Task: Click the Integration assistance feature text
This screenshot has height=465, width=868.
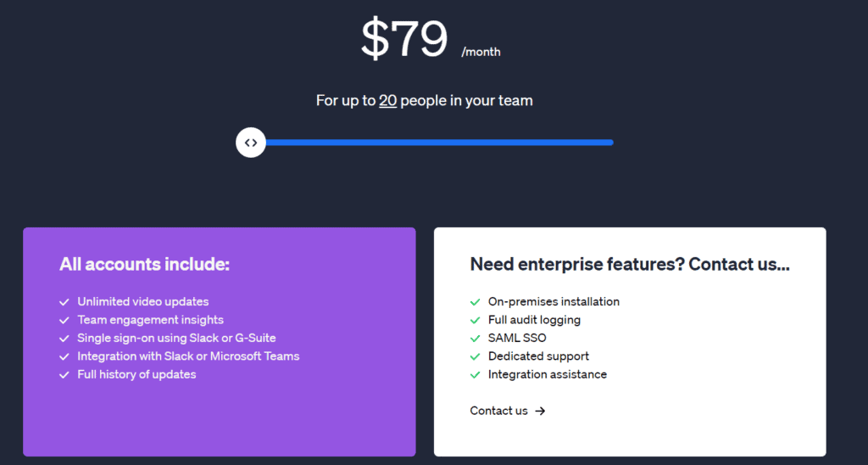Action: tap(547, 375)
